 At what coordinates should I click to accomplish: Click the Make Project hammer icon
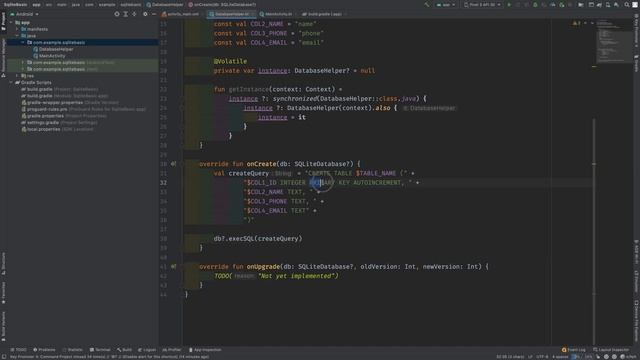coord(427,5)
